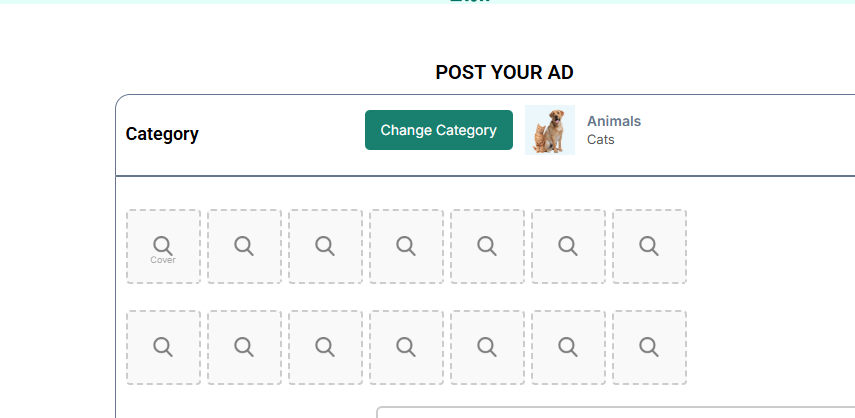The width and height of the screenshot is (855, 418).
Task: Click the Category section heading
Action: [162, 134]
